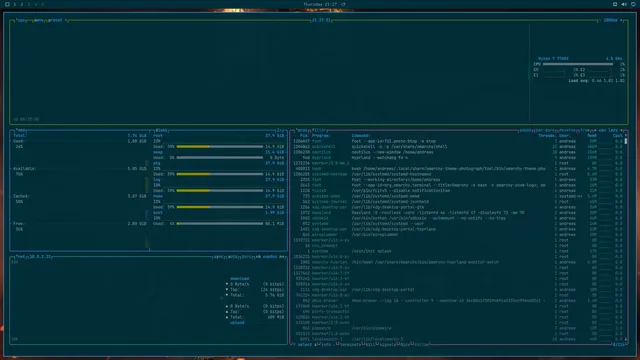Activate the process filter field
This screenshot has width=640, height=360.
(x=319, y=131)
